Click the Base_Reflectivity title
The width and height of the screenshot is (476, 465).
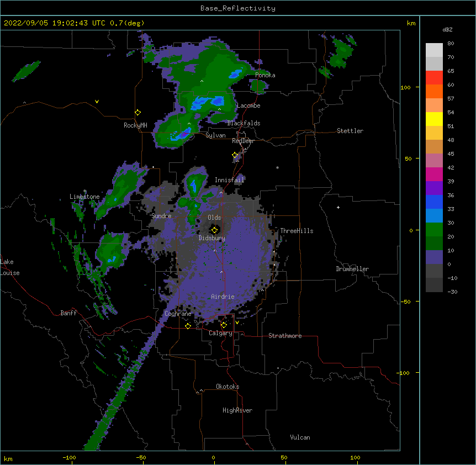238,8
